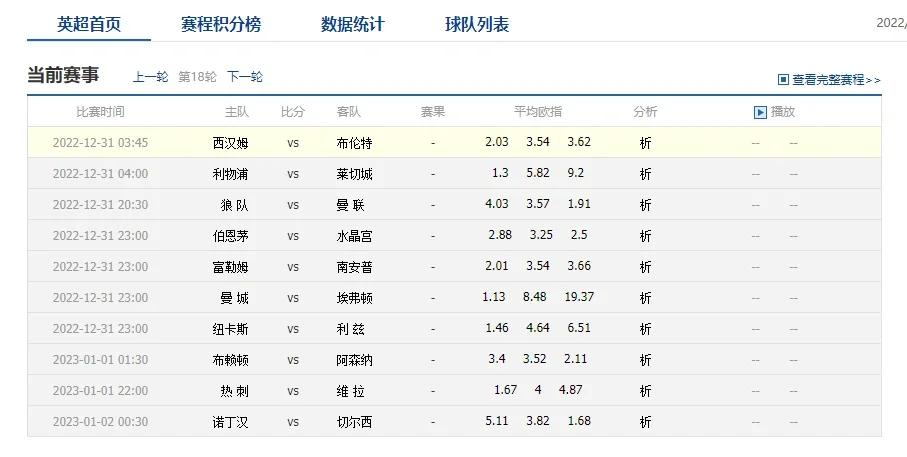The image size is (907, 457).
Task: Go to 球队列表 tab
Action: coord(477,24)
